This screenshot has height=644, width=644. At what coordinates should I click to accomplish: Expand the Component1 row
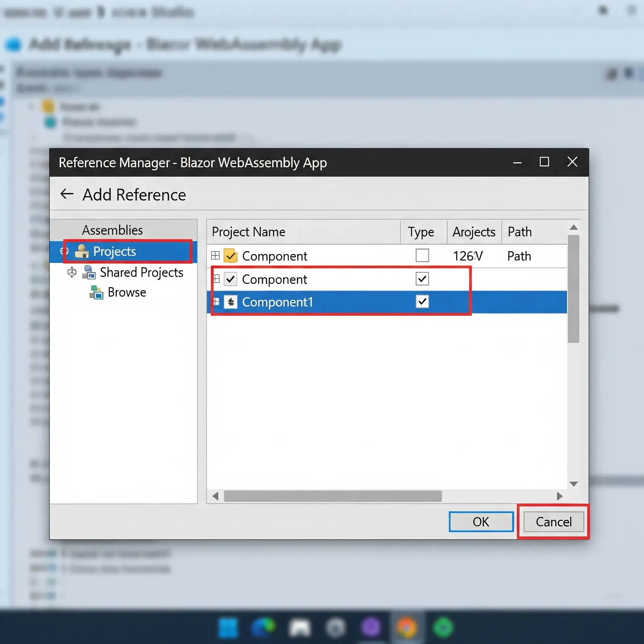[x=216, y=302]
